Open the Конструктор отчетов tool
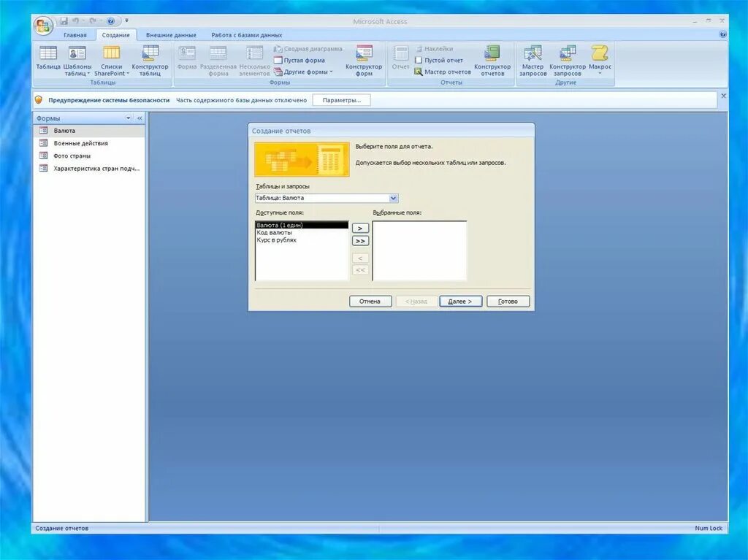 (491, 60)
